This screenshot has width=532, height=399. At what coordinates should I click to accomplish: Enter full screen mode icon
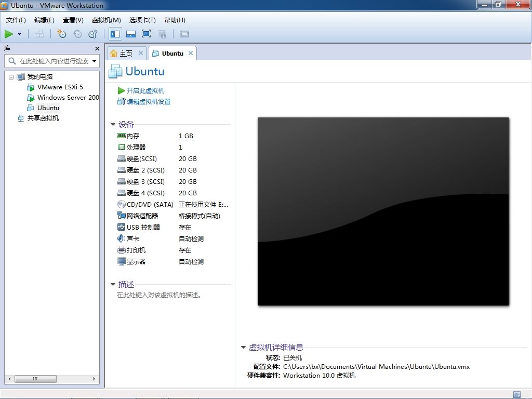coord(146,34)
